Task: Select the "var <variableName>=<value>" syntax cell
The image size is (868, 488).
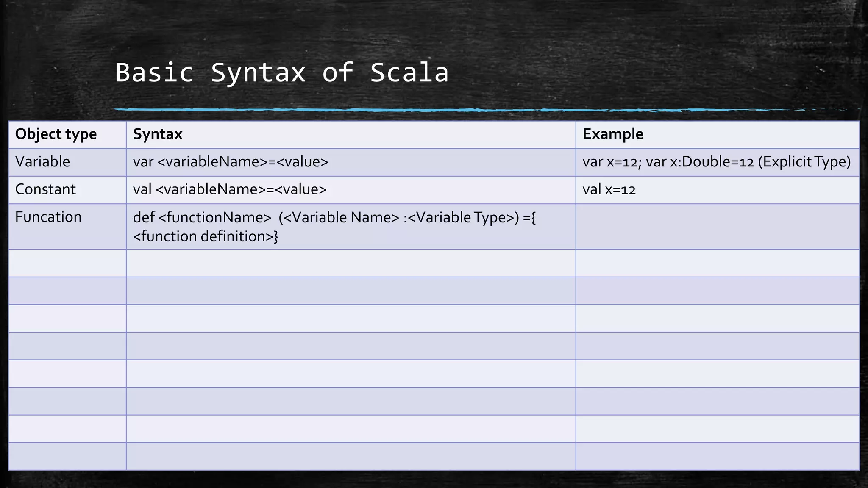Action: pyautogui.click(x=351, y=162)
